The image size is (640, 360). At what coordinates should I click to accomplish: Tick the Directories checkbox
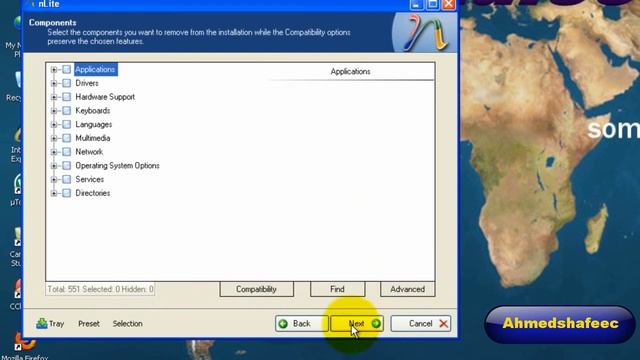(x=67, y=193)
